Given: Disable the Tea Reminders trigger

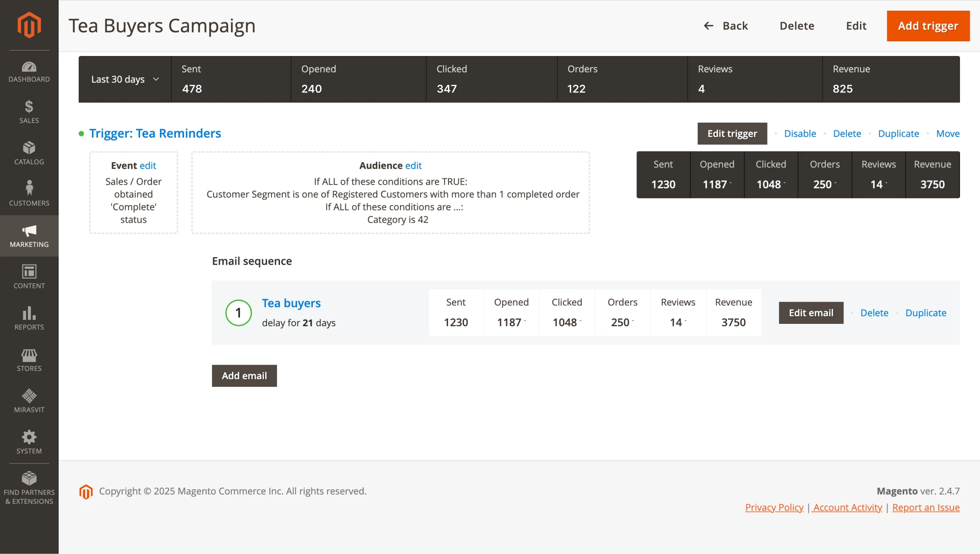Looking at the screenshot, I should (x=800, y=134).
